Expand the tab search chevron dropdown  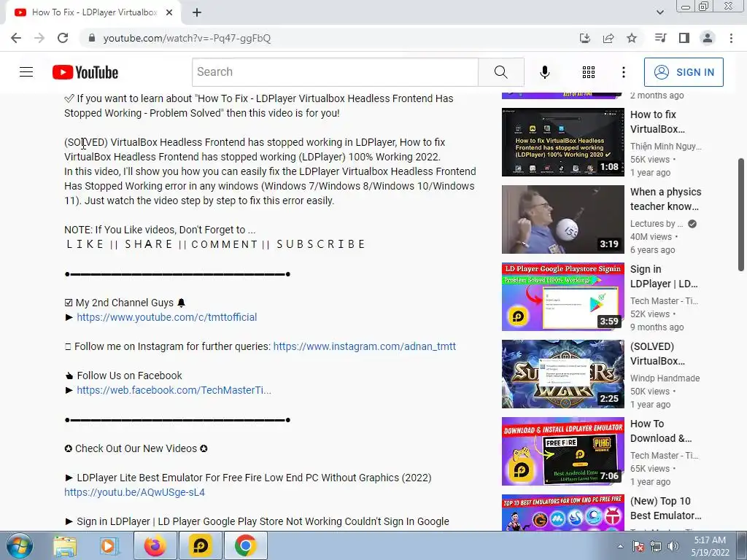(x=659, y=12)
